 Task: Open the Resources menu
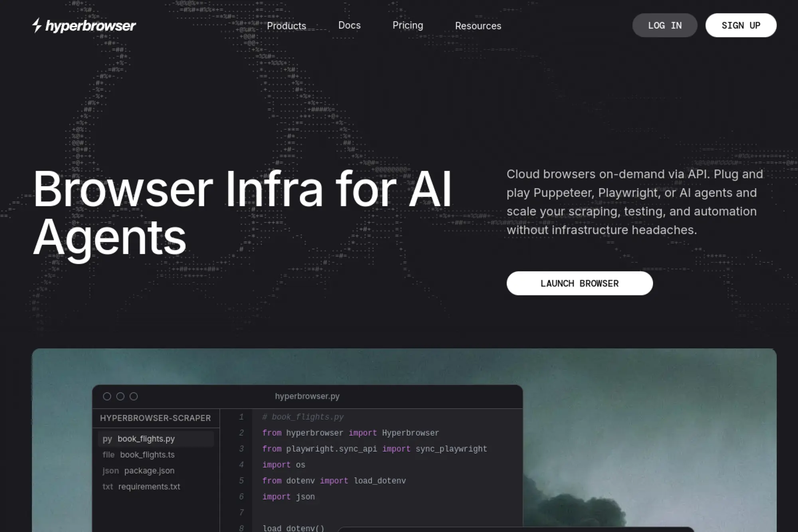point(478,26)
